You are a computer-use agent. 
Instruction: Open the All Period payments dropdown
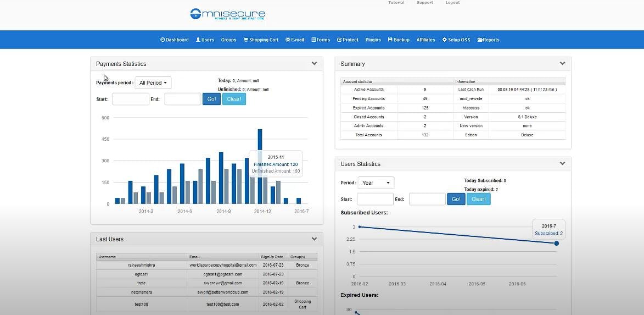coord(153,82)
